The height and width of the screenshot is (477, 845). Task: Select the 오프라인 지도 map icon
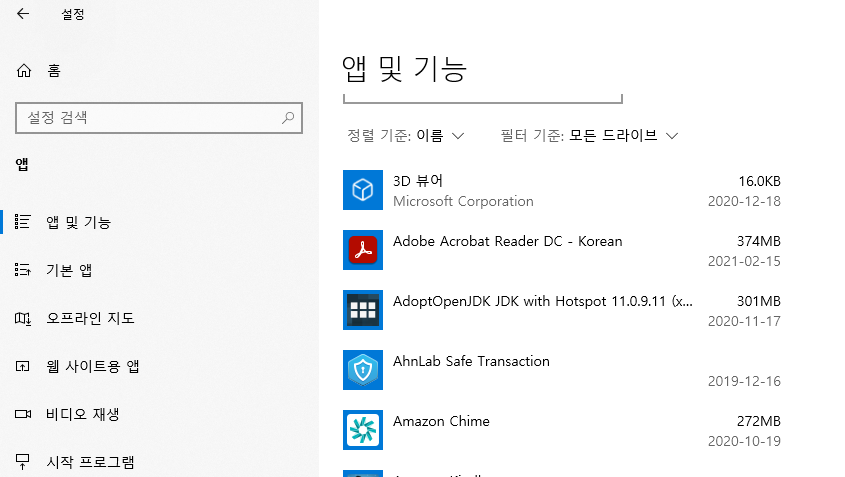[x=23, y=318]
